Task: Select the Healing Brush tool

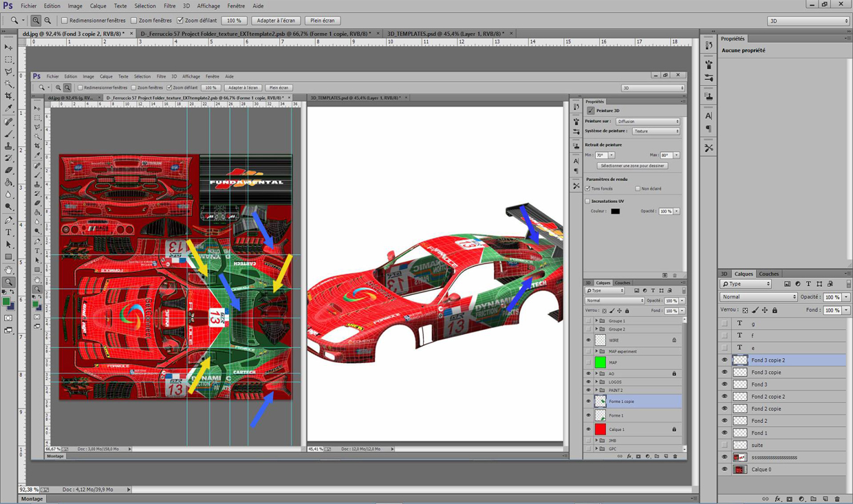Action: 9,122
